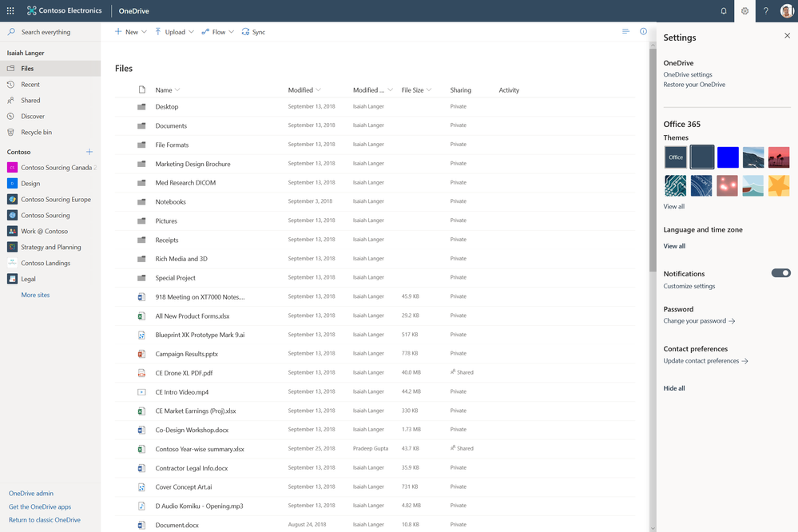
Task: Switch view with the list layout icon
Action: [x=625, y=32]
